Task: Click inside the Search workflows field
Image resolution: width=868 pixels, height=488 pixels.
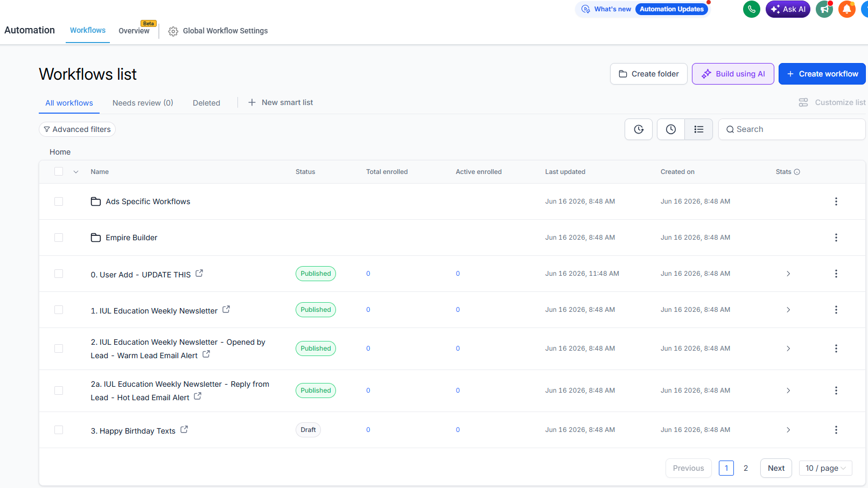Action: click(792, 129)
